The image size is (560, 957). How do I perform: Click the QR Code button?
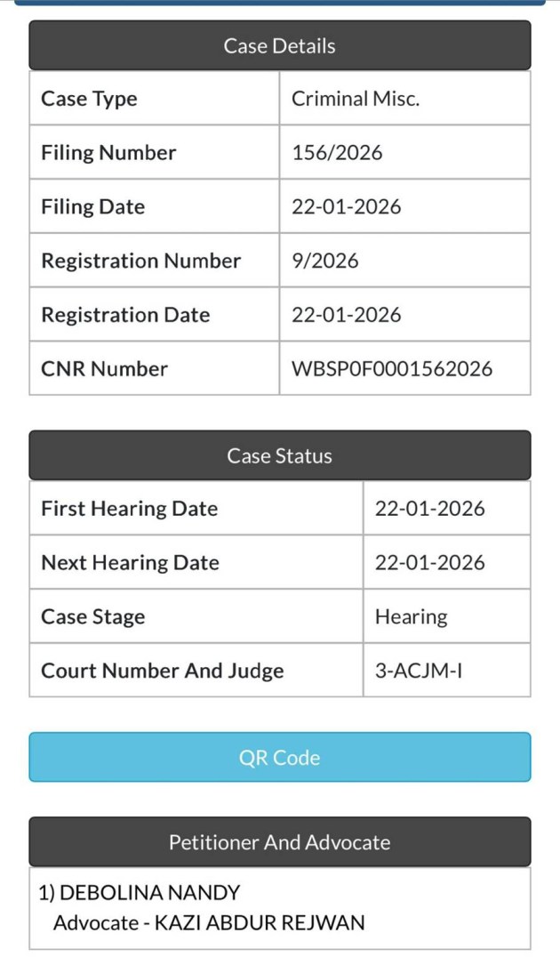point(279,758)
